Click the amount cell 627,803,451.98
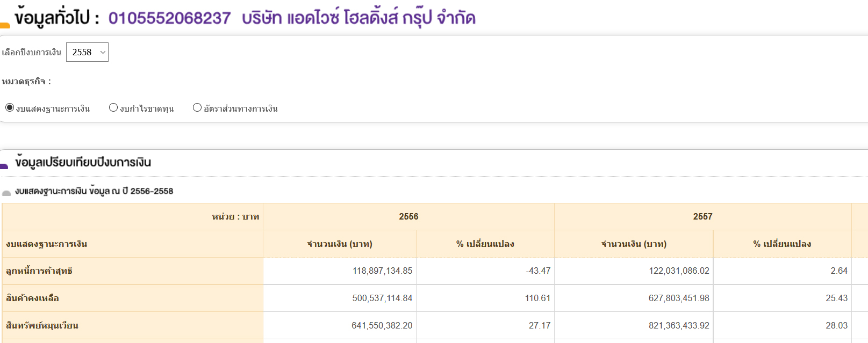Image resolution: width=868 pixels, height=343 pixels. (679, 298)
